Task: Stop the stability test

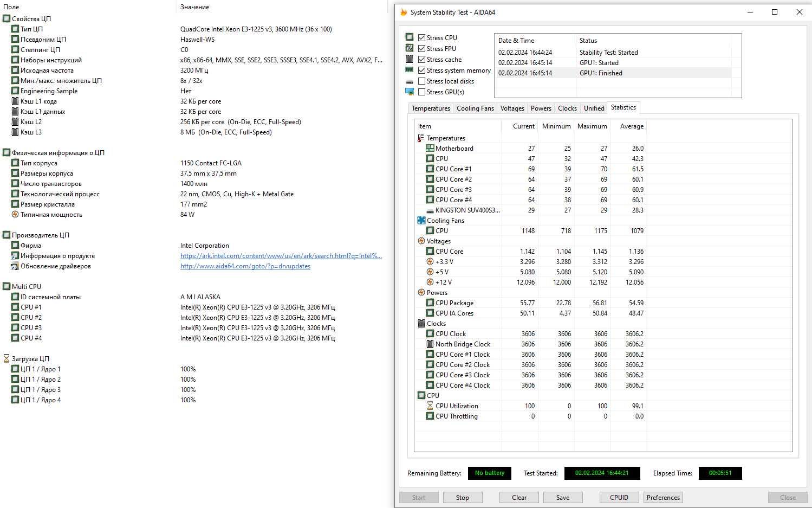Action: point(463,498)
